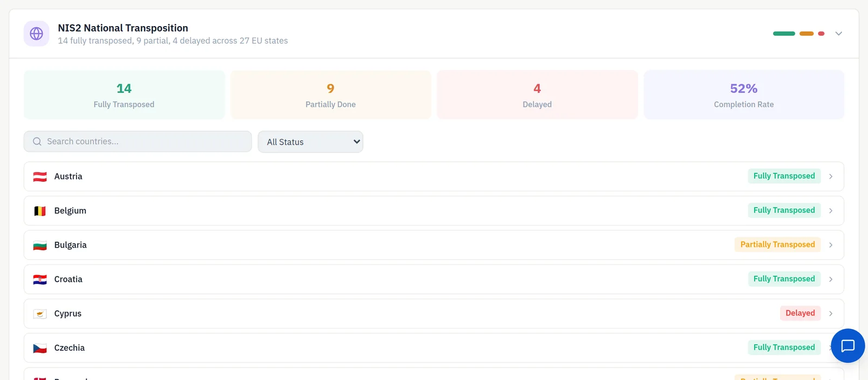This screenshot has height=380, width=868.
Task: Select the 4 Delayed summary card
Action: click(537, 94)
